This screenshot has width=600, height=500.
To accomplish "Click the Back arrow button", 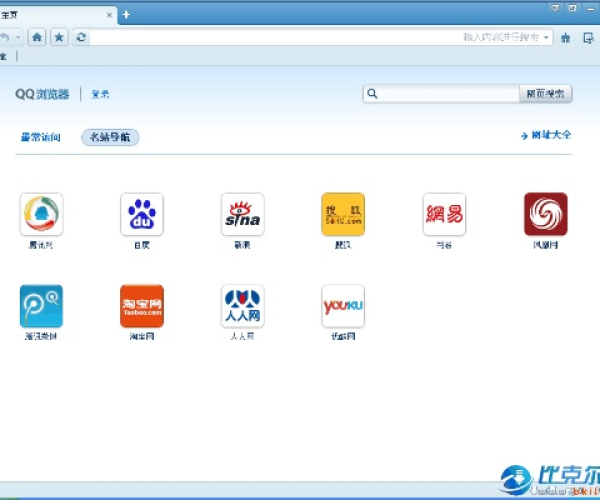I will pyautogui.click(x=5, y=37).
